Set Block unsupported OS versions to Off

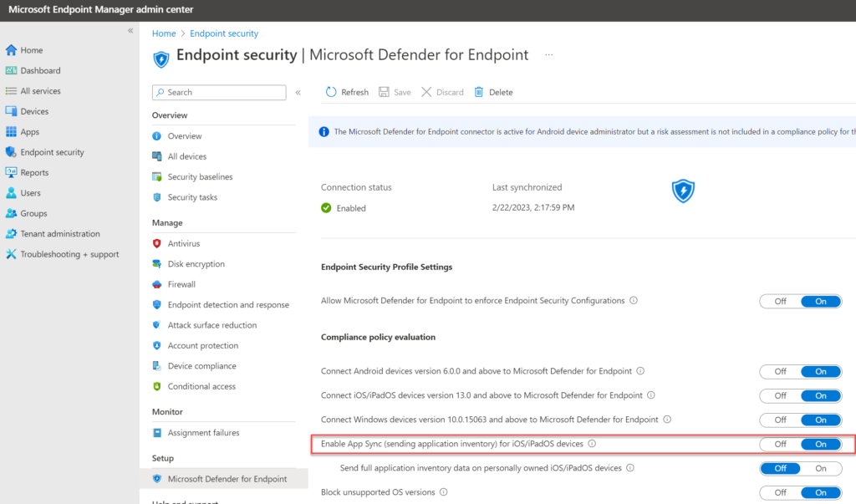pyautogui.click(x=780, y=492)
